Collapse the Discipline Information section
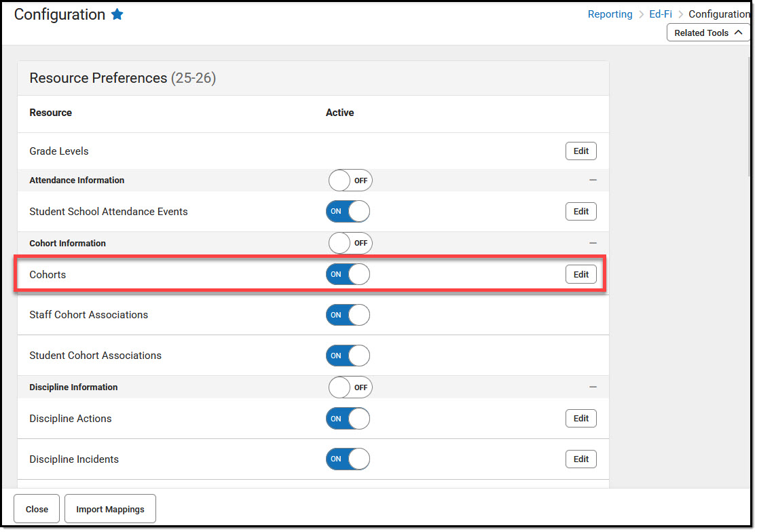Screen dimensions: 757x532 (593, 387)
